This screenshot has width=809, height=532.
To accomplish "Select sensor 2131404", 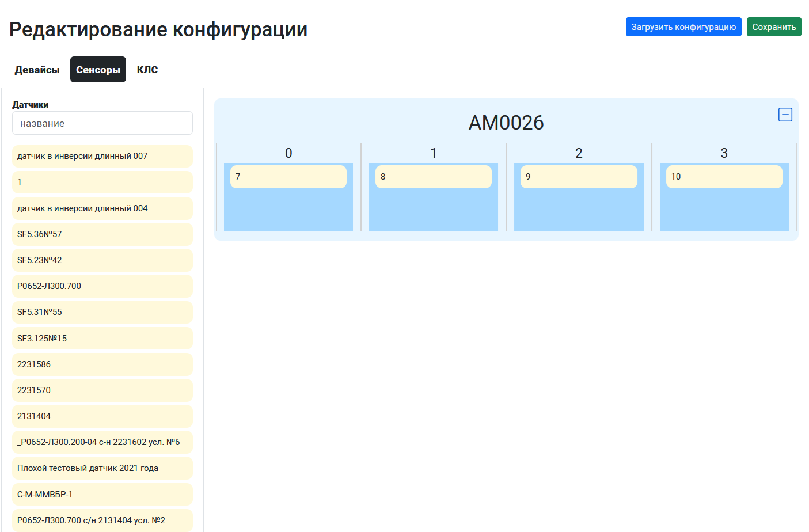I will pos(102,416).
